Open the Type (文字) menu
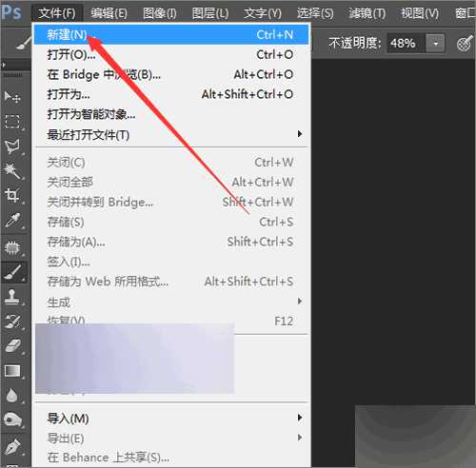The height and width of the screenshot is (468, 476). click(x=263, y=13)
